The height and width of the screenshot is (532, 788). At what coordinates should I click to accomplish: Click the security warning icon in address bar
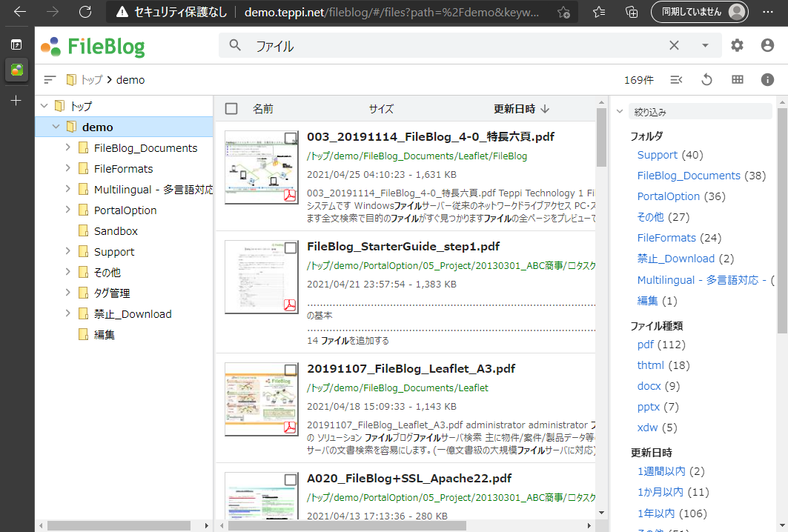pyautogui.click(x=122, y=12)
